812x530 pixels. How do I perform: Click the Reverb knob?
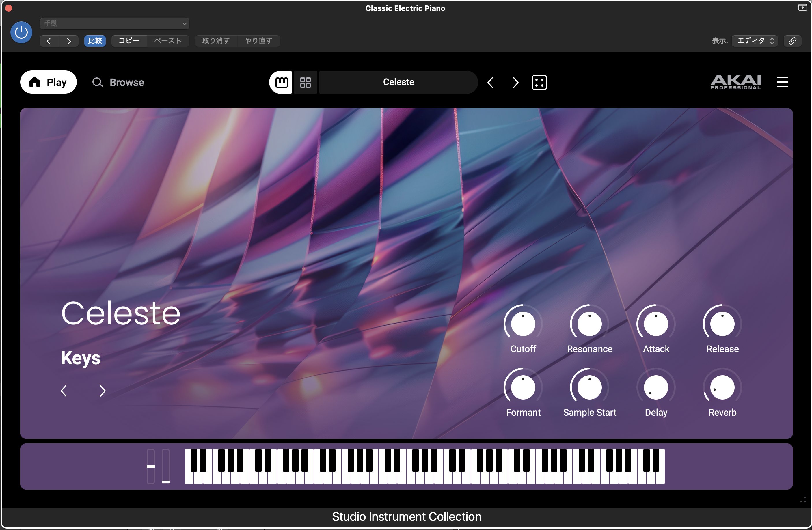[722, 387]
